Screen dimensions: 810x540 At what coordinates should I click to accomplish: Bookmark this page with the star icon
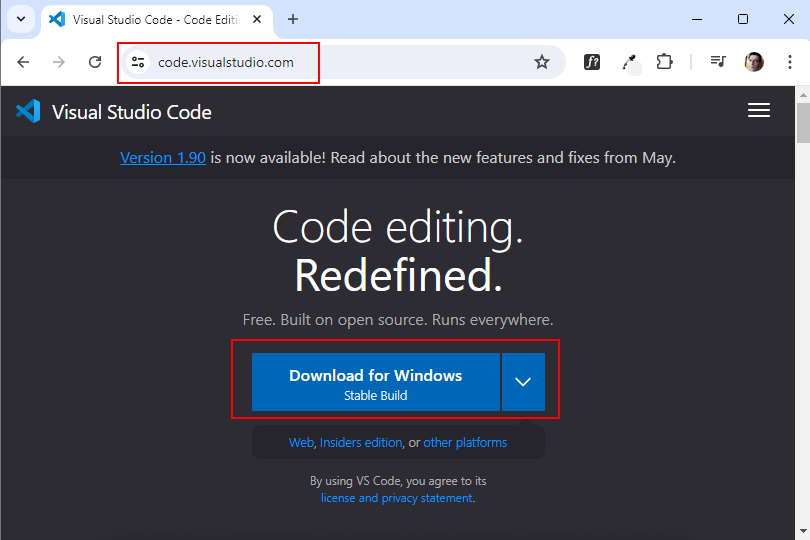click(541, 63)
